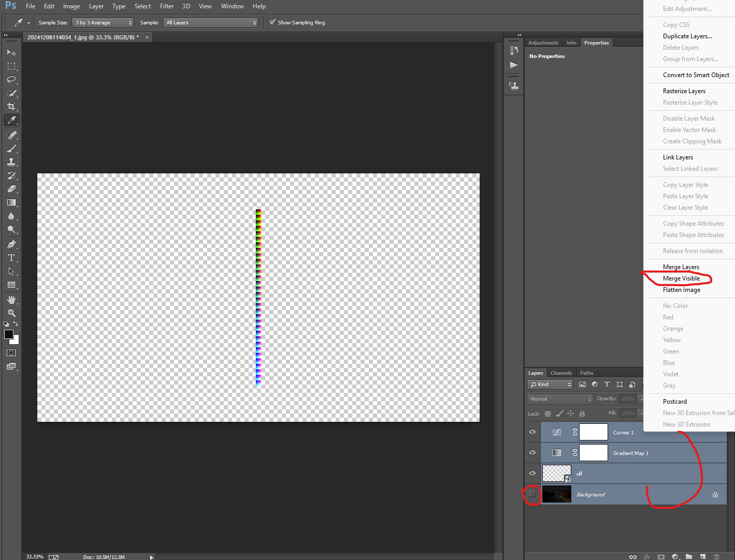Reset to default foreground and background colors
This screenshot has width=735, height=560.
tap(6, 324)
